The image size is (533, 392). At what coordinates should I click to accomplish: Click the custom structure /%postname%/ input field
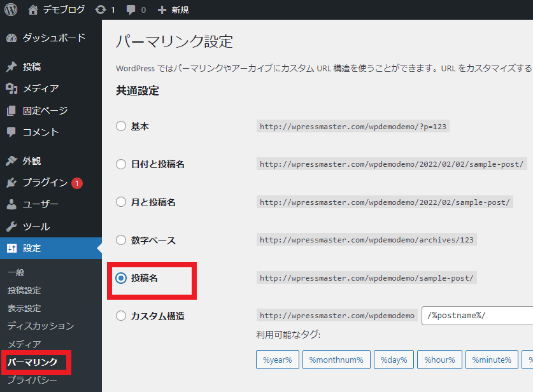(477, 316)
